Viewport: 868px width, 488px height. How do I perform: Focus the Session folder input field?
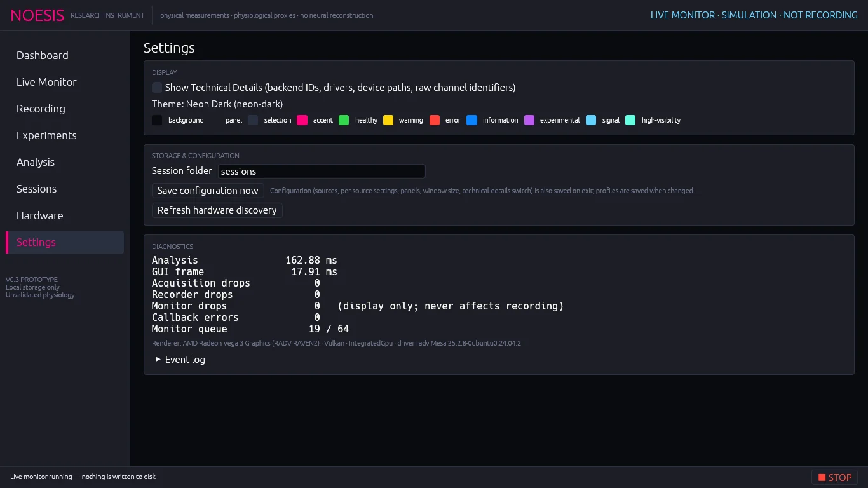(x=322, y=171)
